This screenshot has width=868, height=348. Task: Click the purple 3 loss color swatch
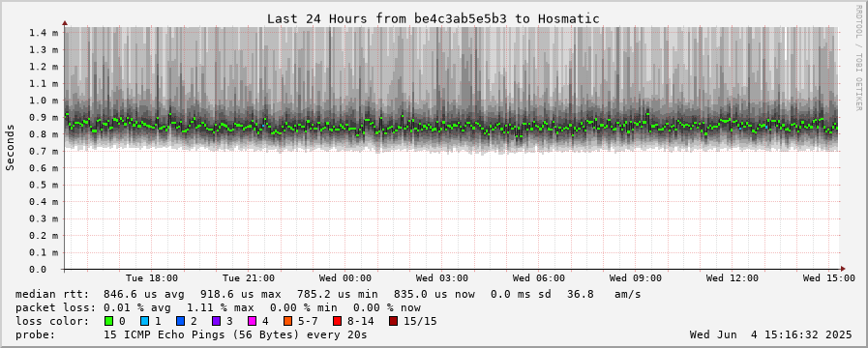pos(216,321)
